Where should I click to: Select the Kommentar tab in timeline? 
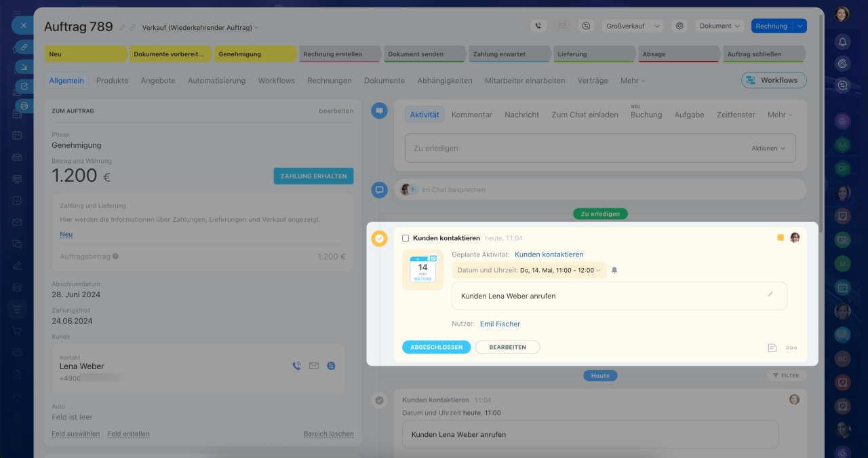472,115
